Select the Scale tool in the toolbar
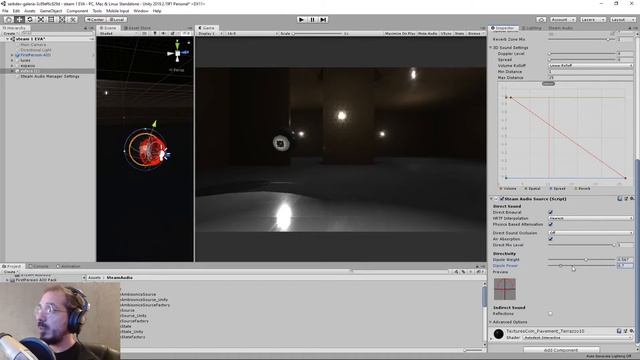640x360 pixels. click(40, 20)
